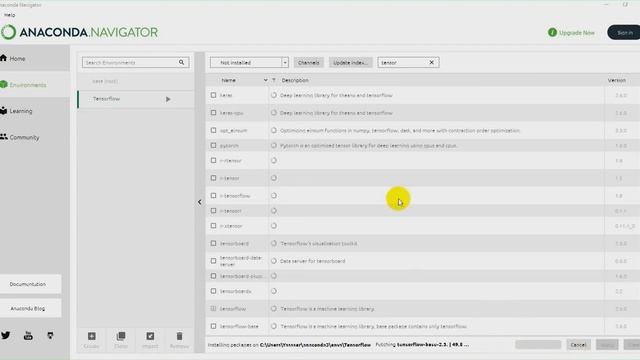This screenshot has height=360, width=640.
Task: Toggle the tensorflow package checkbox
Action: 213,309
